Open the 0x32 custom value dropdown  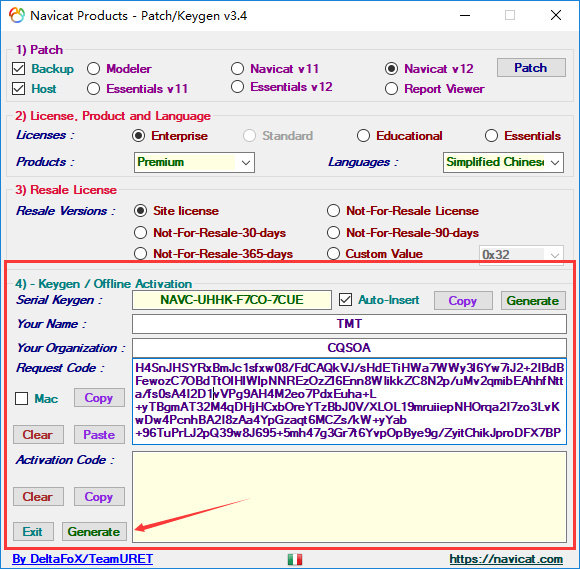[x=521, y=255]
